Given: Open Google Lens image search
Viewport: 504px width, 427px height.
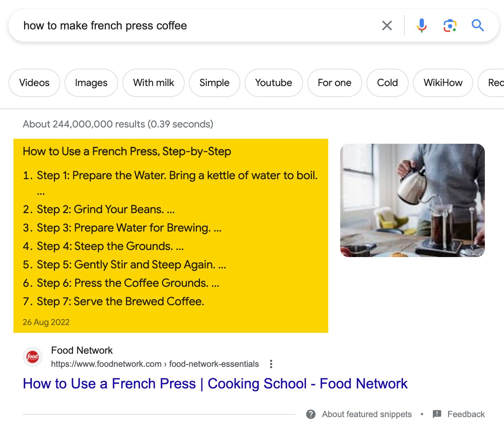Looking at the screenshot, I should pos(449,25).
